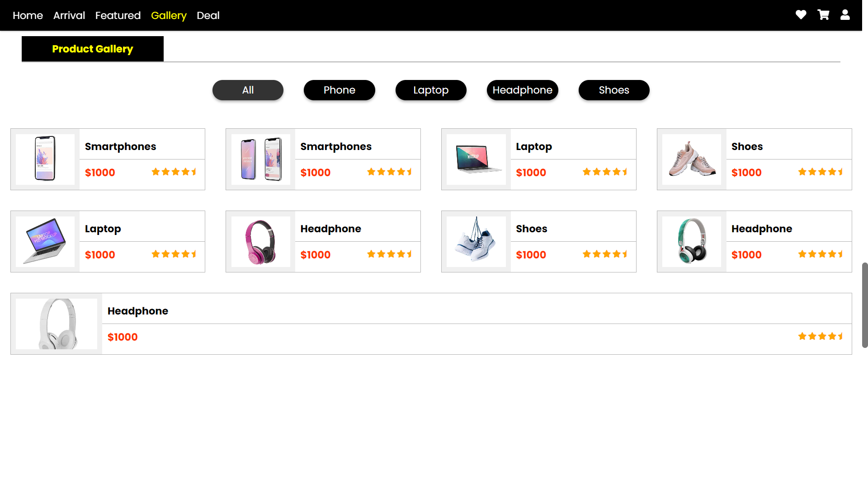
Task: Go to the Arrival section
Action: pos(69,15)
